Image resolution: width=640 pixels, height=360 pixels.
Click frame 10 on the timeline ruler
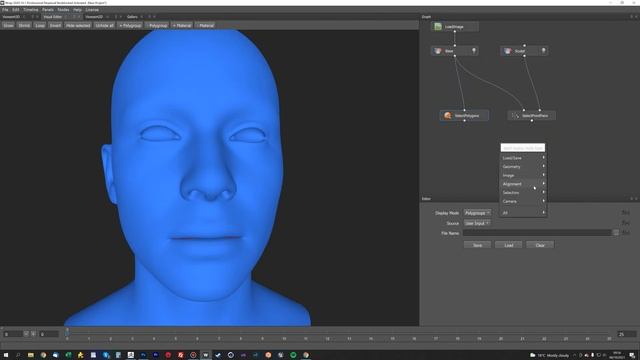(x=284, y=338)
